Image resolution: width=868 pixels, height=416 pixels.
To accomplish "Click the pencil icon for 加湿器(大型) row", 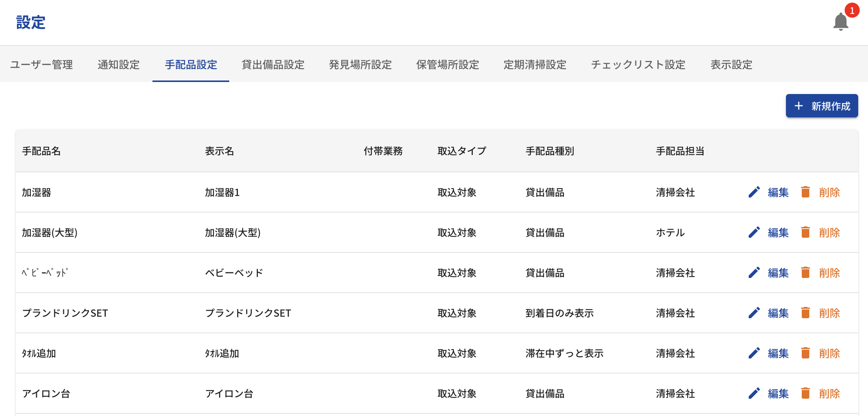I will click(754, 232).
